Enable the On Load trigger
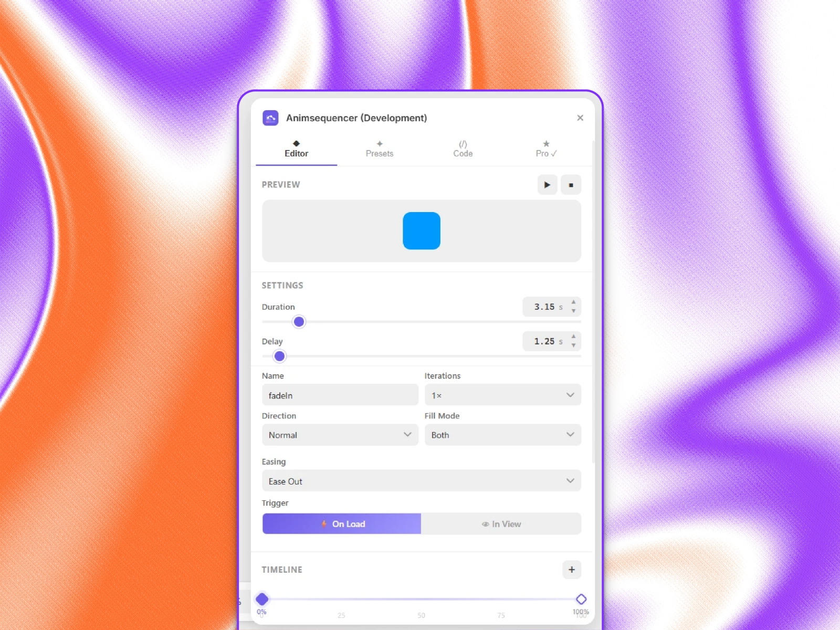Image resolution: width=840 pixels, height=630 pixels. (341, 523)
